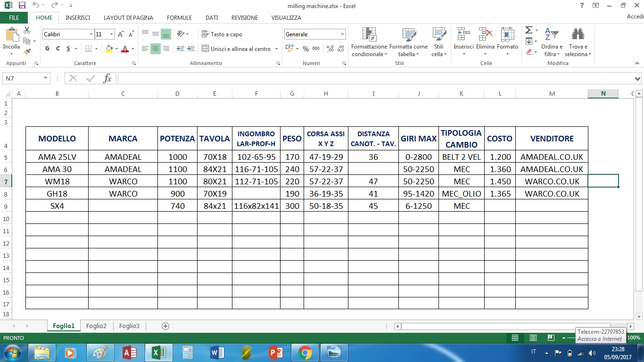
Task: Click inside the formula bar input
Action: click(x=375, y=78)
